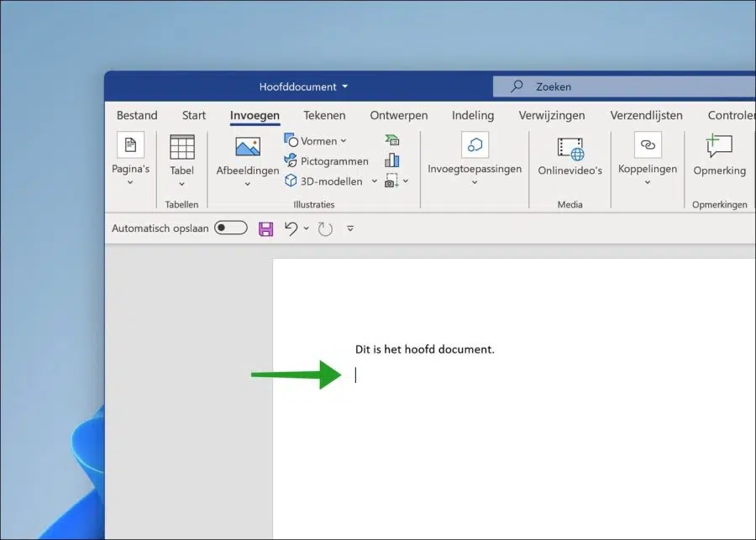Image resolution: width=756 pixels, height=540 pixels.
Task: Insert Onlinevideo's media
Action: [570, 156]
